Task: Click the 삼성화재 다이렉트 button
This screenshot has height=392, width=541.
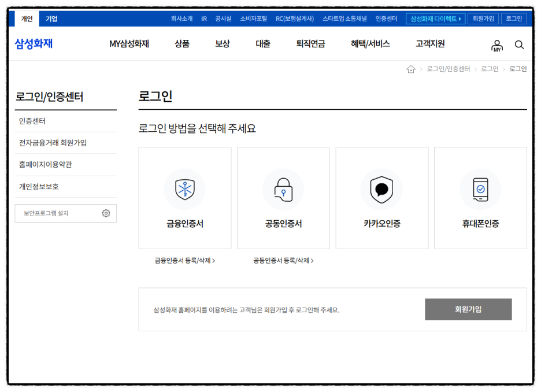Action: click(x=436, y=19)
